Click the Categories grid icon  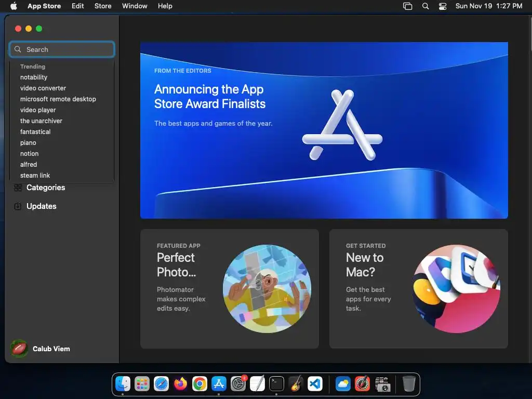tap(18, 188)
